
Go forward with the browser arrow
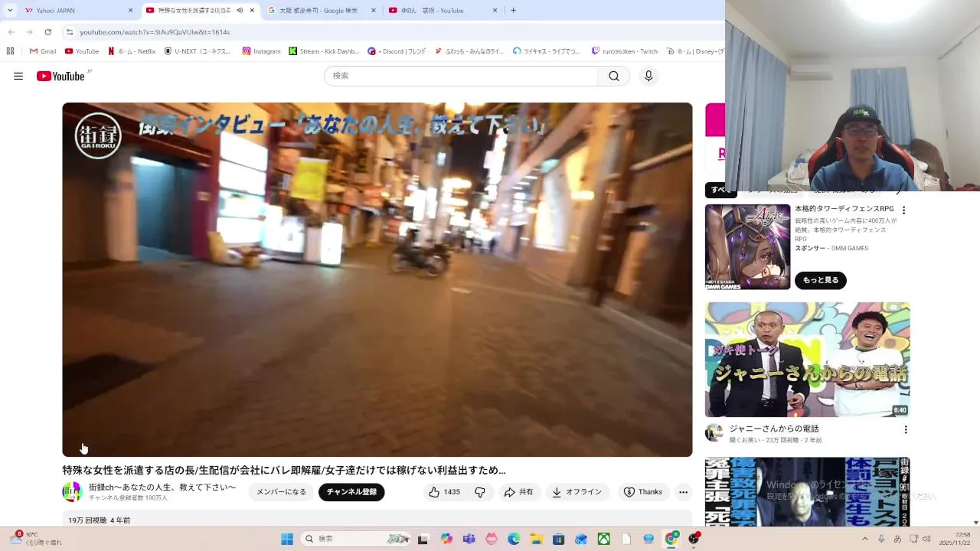29,32
